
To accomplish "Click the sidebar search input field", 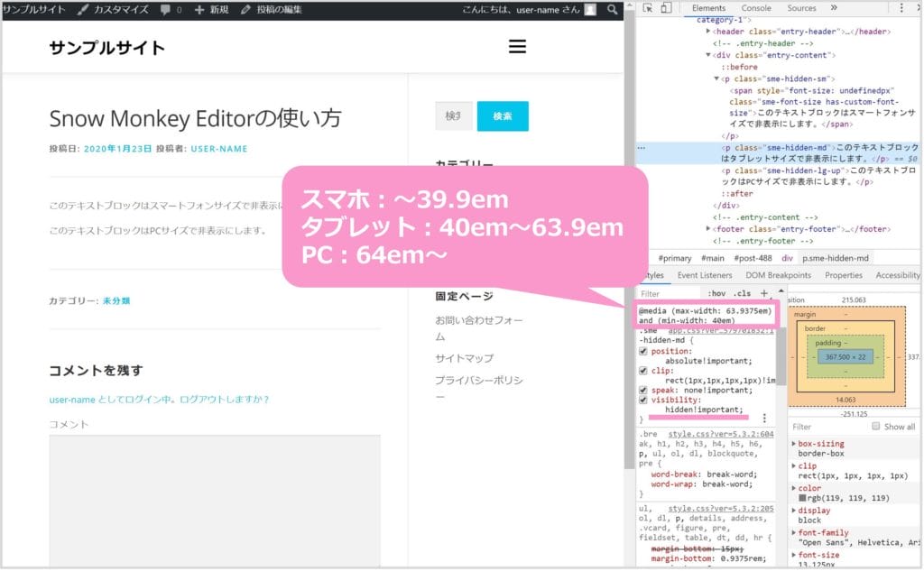I will (453, 116).
